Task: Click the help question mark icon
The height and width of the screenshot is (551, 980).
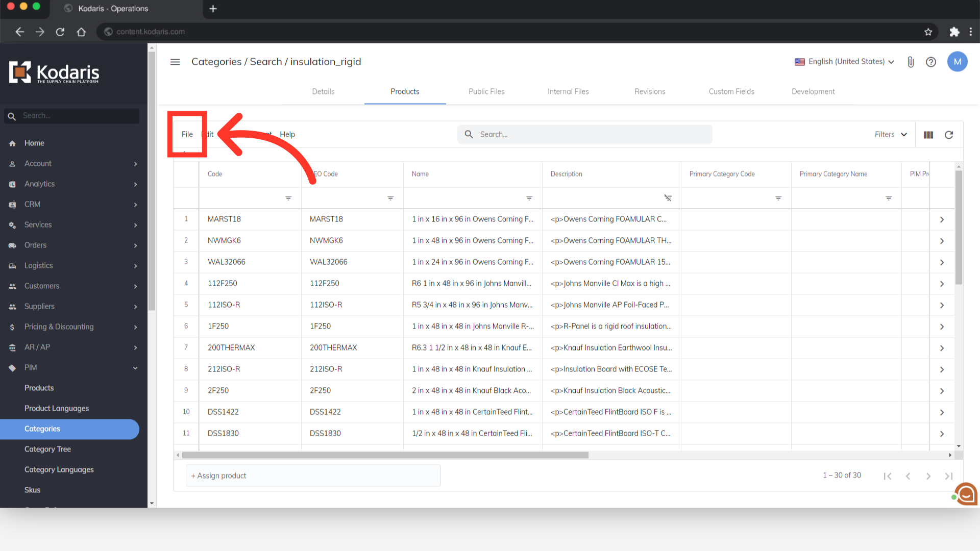Action: pyautogui.click(x=931, y=62)
